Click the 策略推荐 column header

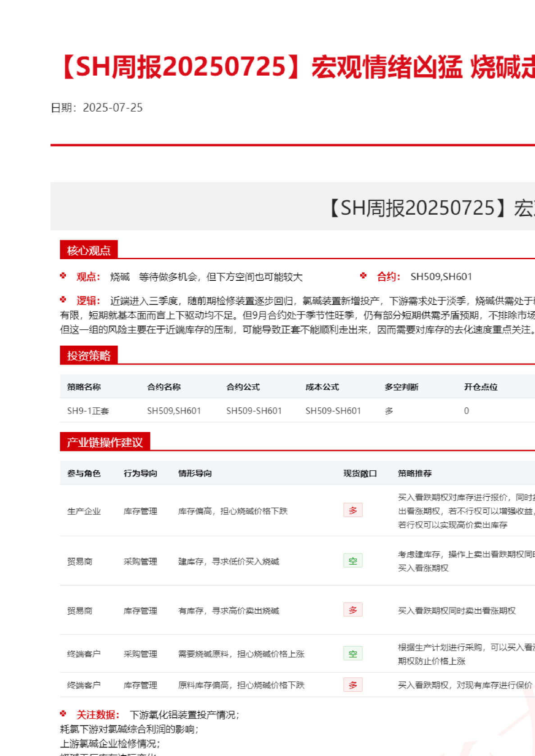click(x=414, y=473)
